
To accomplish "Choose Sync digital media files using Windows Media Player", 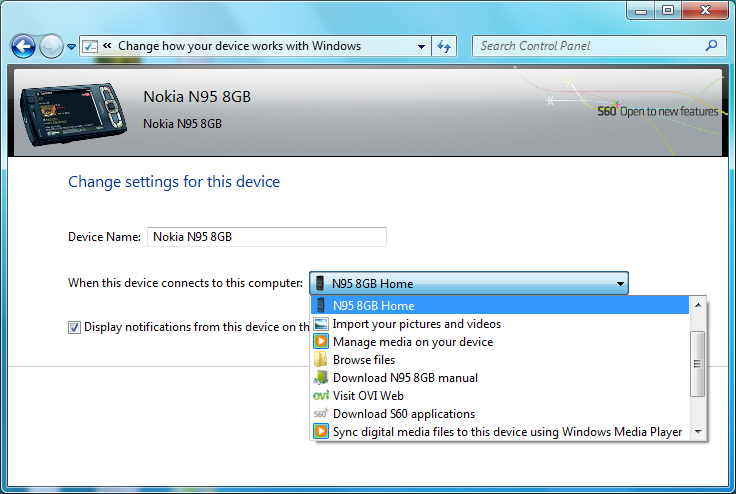I will 499,432.
